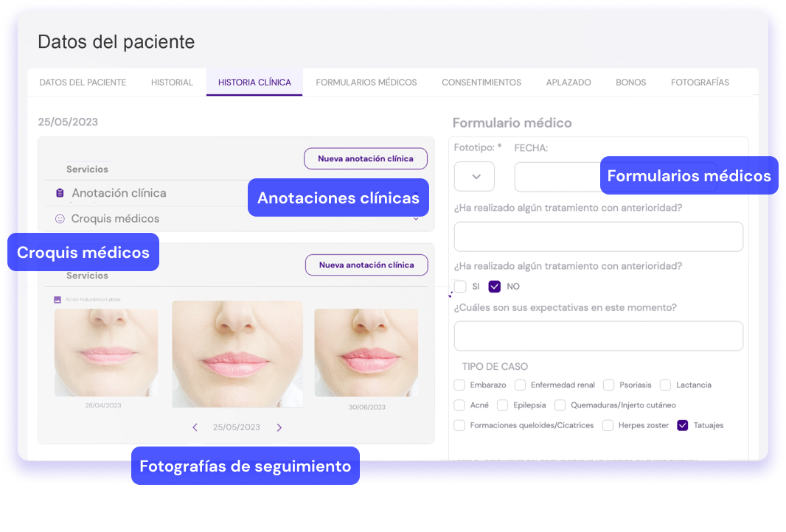Viewport: 786px width, 532px height.
Task: Uncheck the Tatuajes checkbox
Action: 682,425
